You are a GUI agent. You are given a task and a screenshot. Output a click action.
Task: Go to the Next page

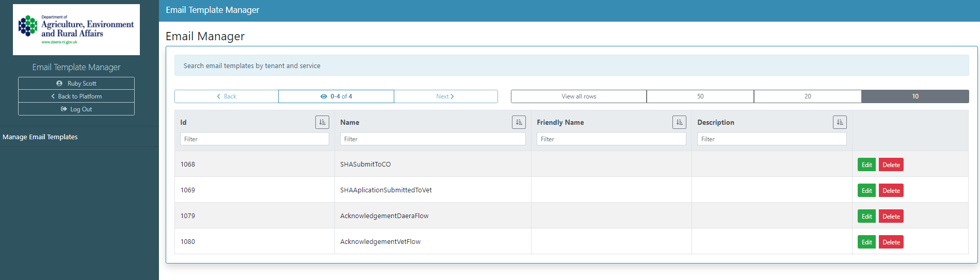pos(445,96)
